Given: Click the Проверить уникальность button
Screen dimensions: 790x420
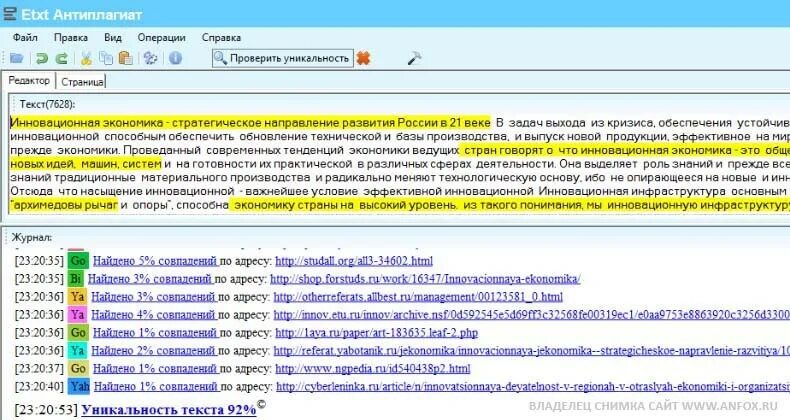Looking at the screenshot, I should pyautogui.click(x=283, y=58).
